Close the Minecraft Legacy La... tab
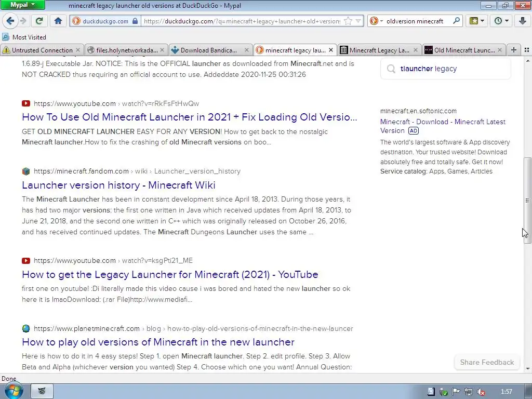The image size is (532, 399). pos(416,50)
